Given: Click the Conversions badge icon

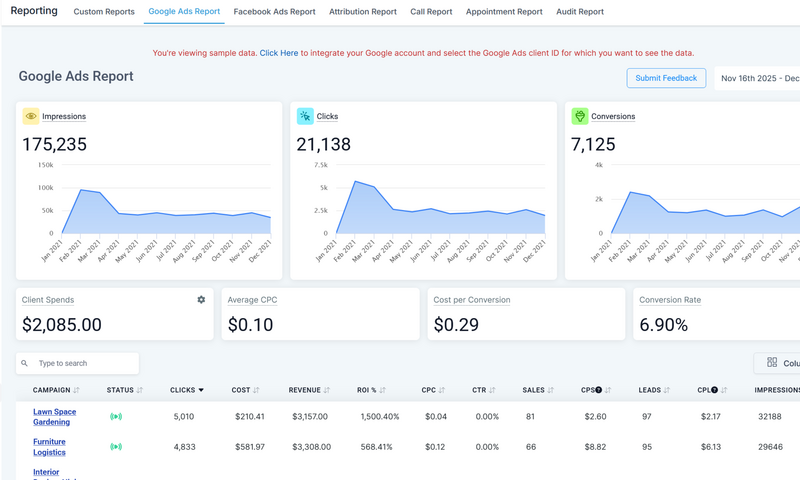Looking at the screenshot, I should tap(579, 116).
